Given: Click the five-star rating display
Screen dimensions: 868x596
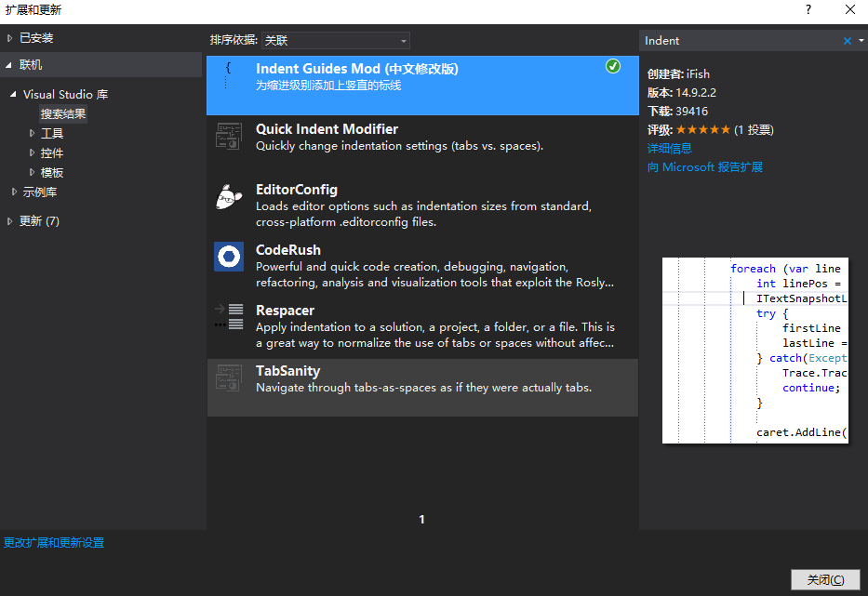Looking at the screenshot, I should coord(703,129).
